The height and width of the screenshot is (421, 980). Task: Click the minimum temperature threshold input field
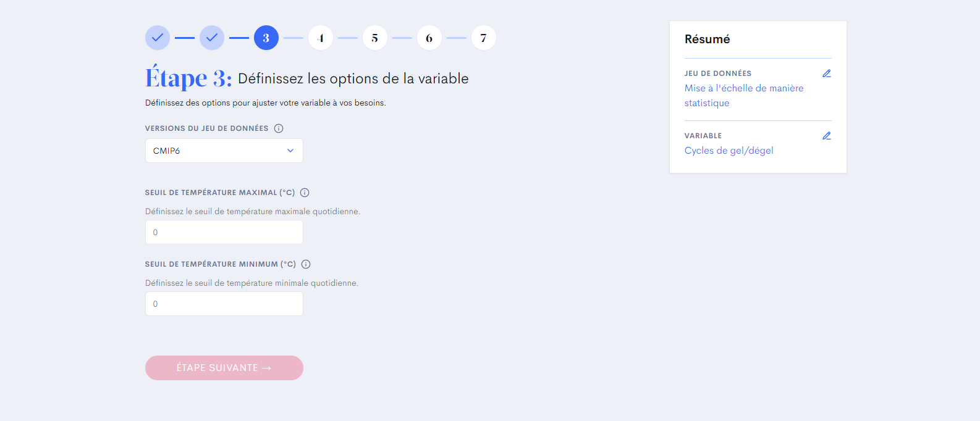tap(224, 304)
